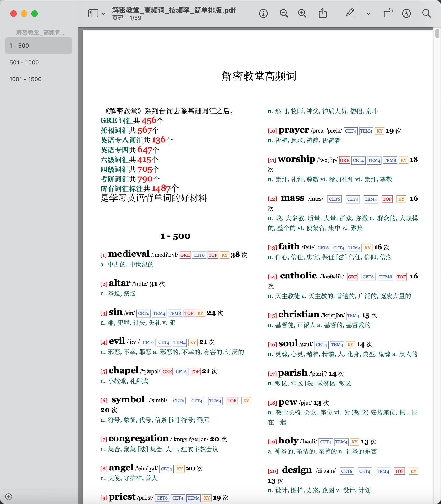Click the word "parish"
The image size is (441, 504).
(x=293, y=373)
